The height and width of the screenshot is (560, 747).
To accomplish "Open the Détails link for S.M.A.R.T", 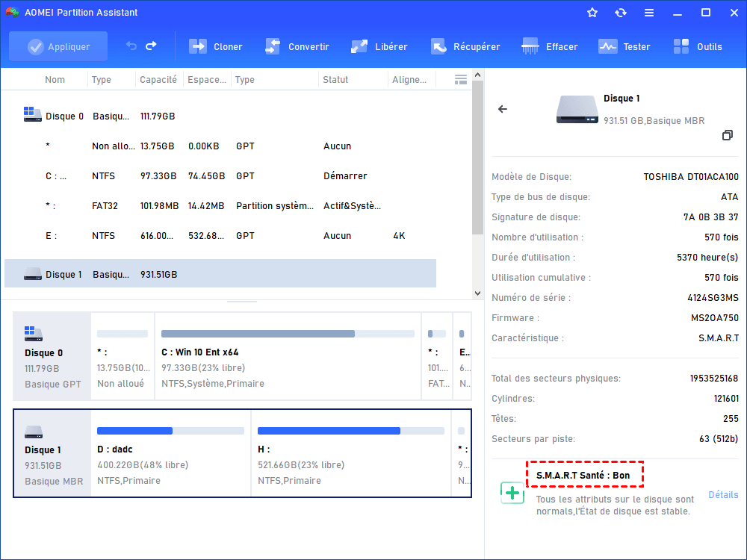I will 722,495.
